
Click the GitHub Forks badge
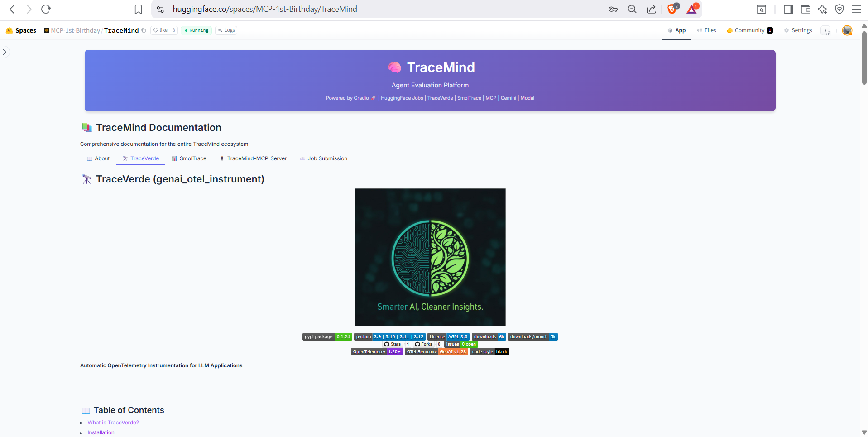[x=428, y=344]
